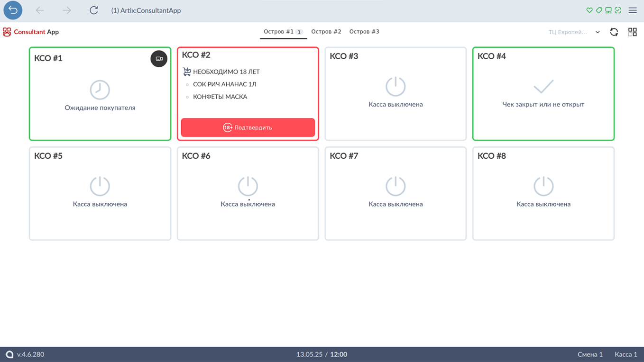Click the green monitor status icon
The width and height of the screenshot is (644, 362).
608,10
